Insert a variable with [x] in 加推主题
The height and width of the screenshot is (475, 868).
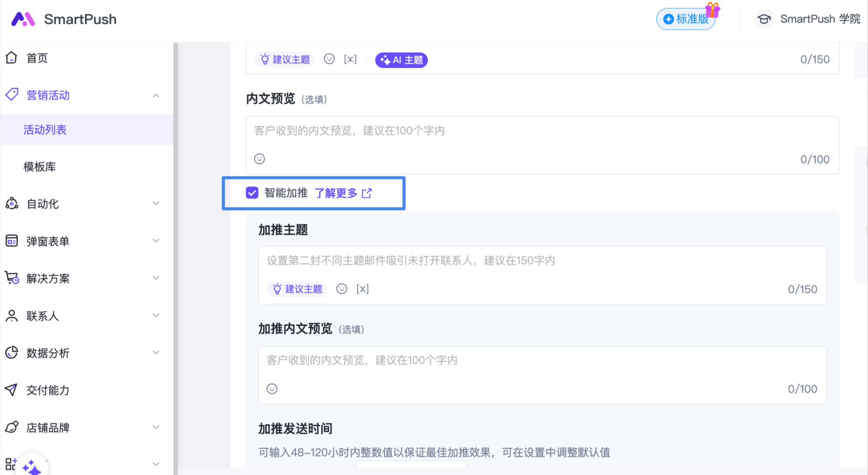coord(362,289)
